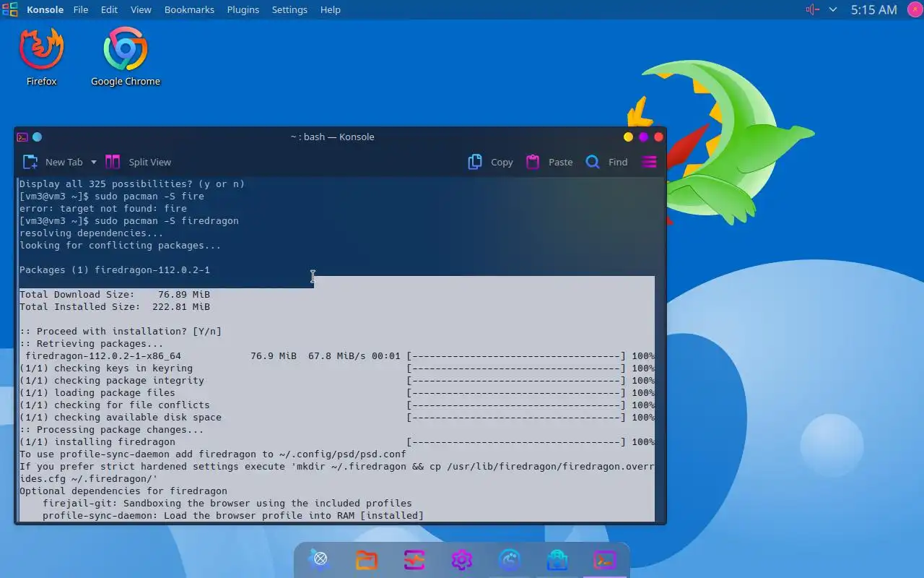Screen dimensions: 924x578
Task: Click the 'To use profile-sync-daemon add firedragon' line
Action: coord(213,454)
